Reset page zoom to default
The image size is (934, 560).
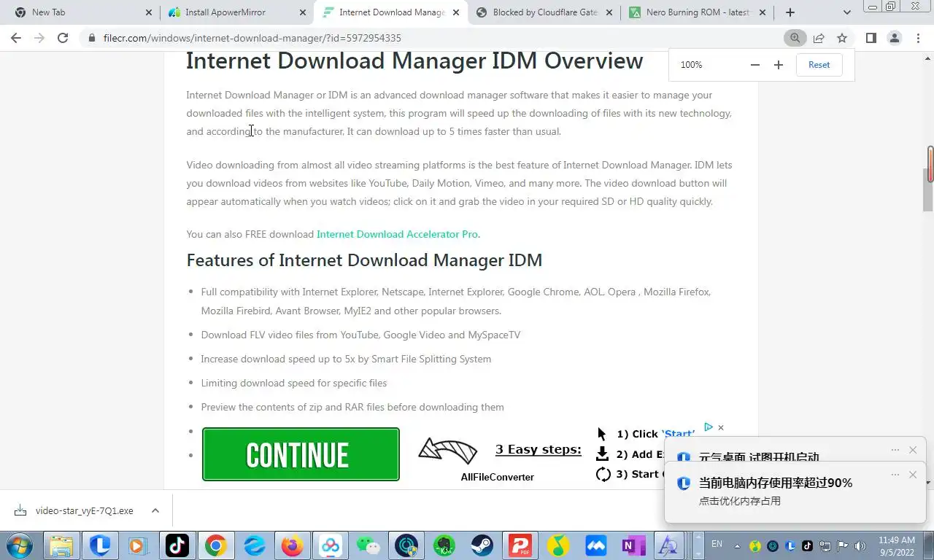coord(819,65)
